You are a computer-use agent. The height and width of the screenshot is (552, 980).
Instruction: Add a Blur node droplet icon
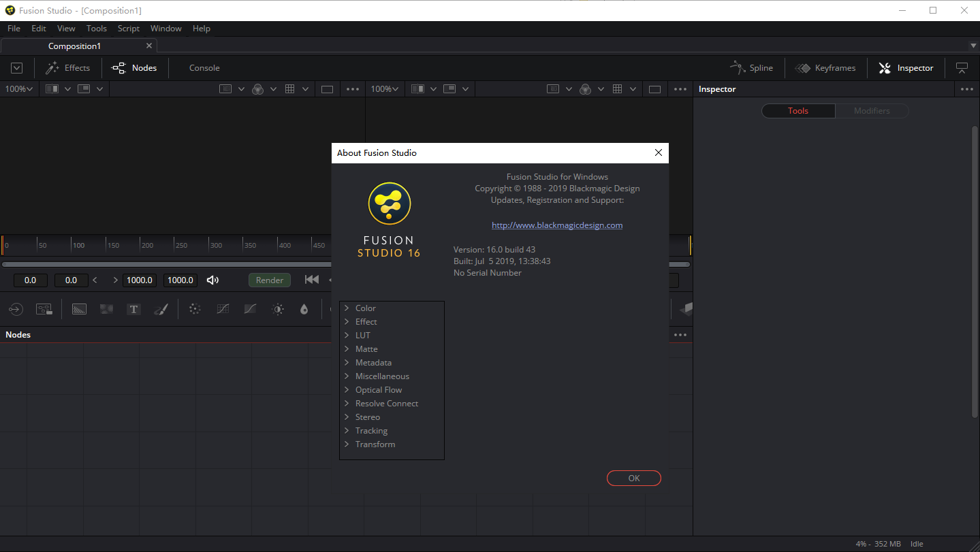pos(304,309)
